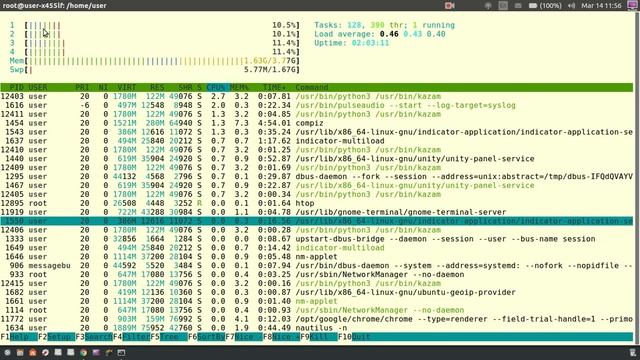Toggle F5 Tree view in htop footer
This screenshot has width=640, height=360.
(x=169, y=337)
